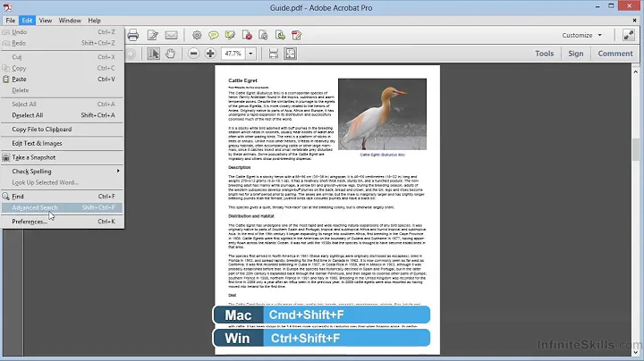644x361 pixels.
Task: Expand the Check Spelling submenu
Action: click(62, 171)
